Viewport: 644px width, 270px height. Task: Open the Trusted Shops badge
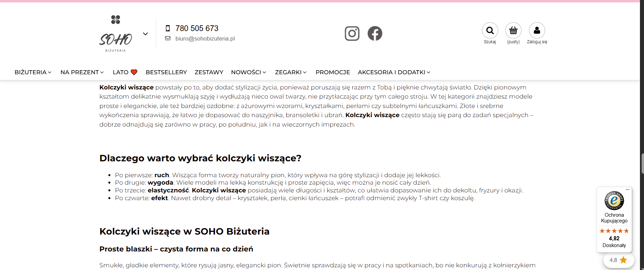click(x=614, y=219)
